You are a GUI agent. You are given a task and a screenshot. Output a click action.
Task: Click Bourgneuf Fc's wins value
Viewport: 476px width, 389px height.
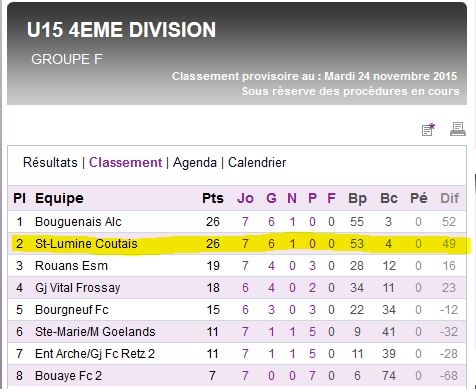tap(271, 310)
